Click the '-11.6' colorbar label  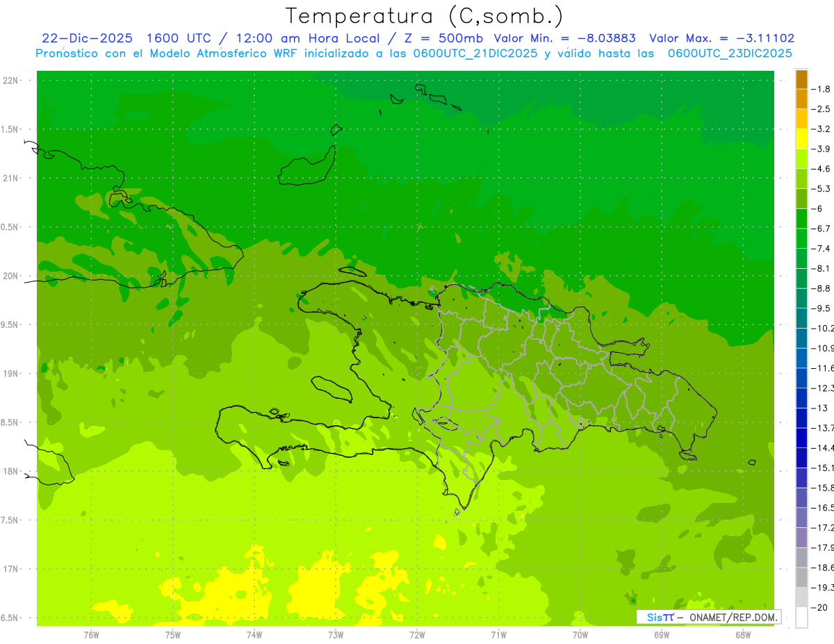[823, 368]
